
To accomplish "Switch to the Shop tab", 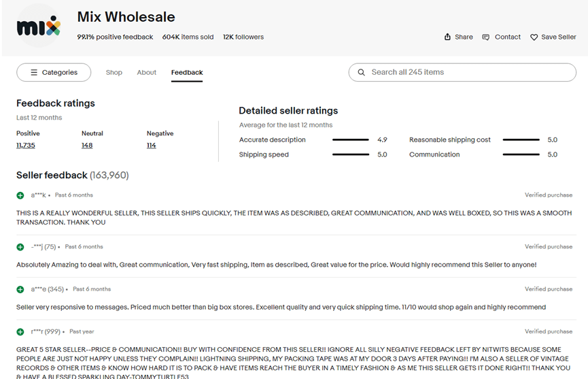I will [114, 72].
